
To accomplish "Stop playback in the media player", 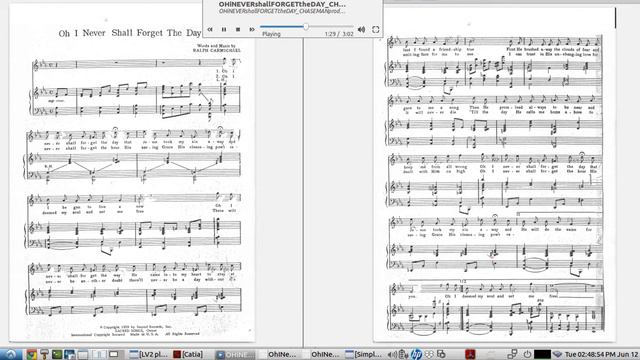I will point(238,29).
